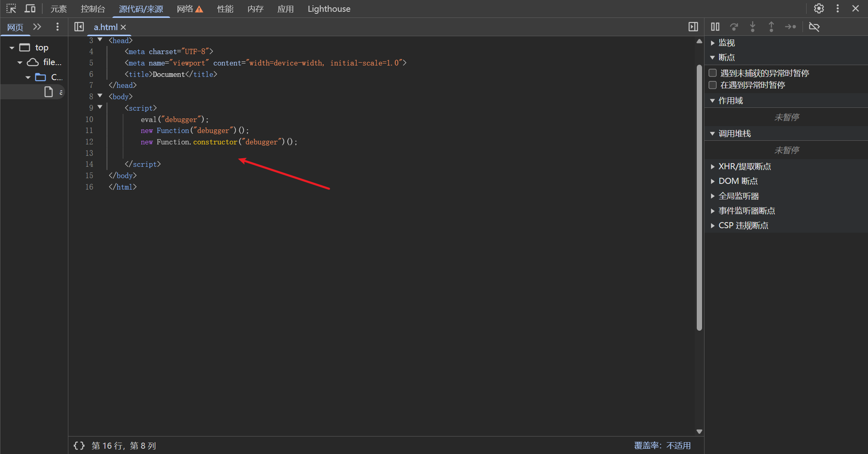Enable pause on caught exceptions checkbox
Screen dimensions: 868x454
[x=713, y=85]
